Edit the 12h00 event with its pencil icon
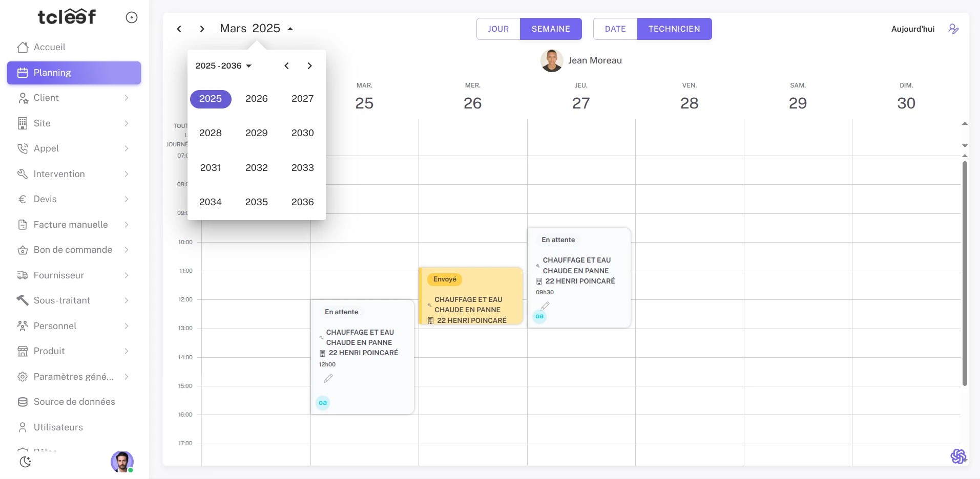 [x=328, y=378]
